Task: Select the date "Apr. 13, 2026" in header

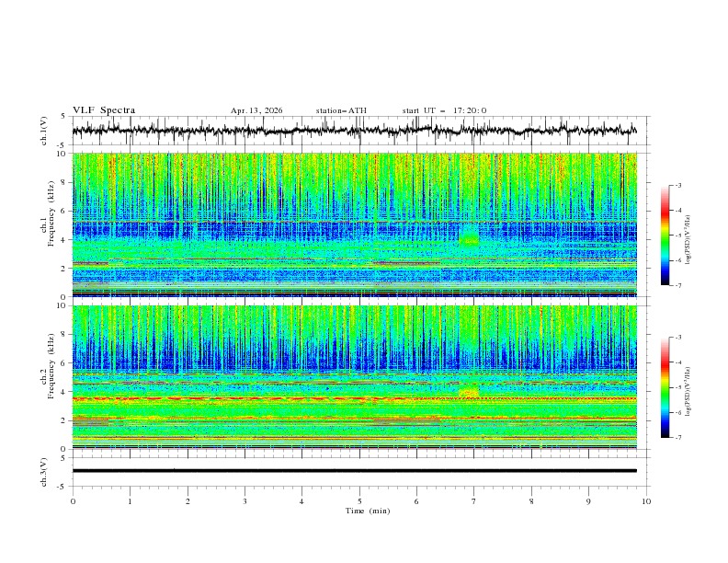Action: [x=256, y=110]
